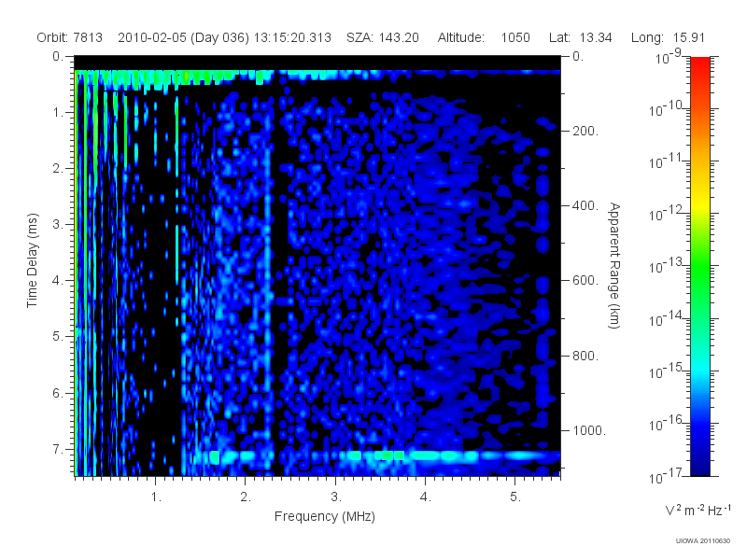Screen dimensions: 747x560
Task: Click the 10^-12 colorbar tick label
Action: 666,214
